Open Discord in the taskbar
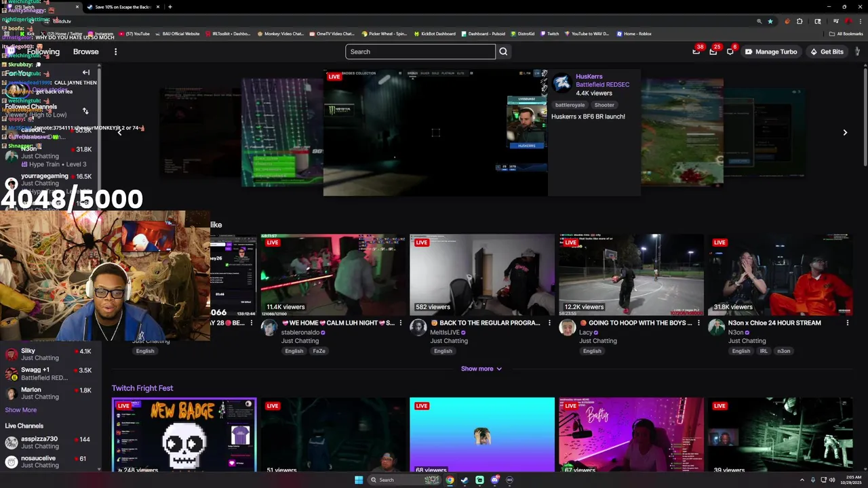The height and width of the screenshot is (488, 868). pos(495,480)
